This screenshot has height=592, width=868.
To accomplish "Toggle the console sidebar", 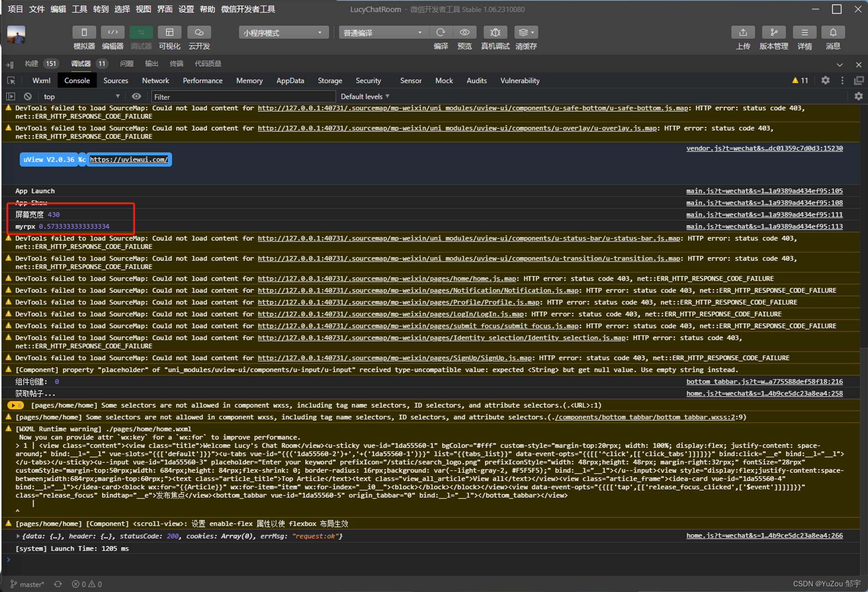I will pos(11,96).
